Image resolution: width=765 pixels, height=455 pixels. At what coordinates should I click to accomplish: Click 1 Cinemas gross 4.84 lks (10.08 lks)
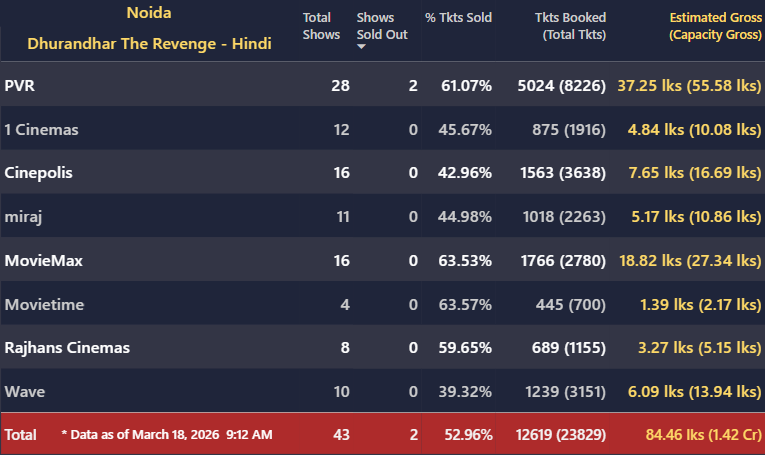(695, 130)
